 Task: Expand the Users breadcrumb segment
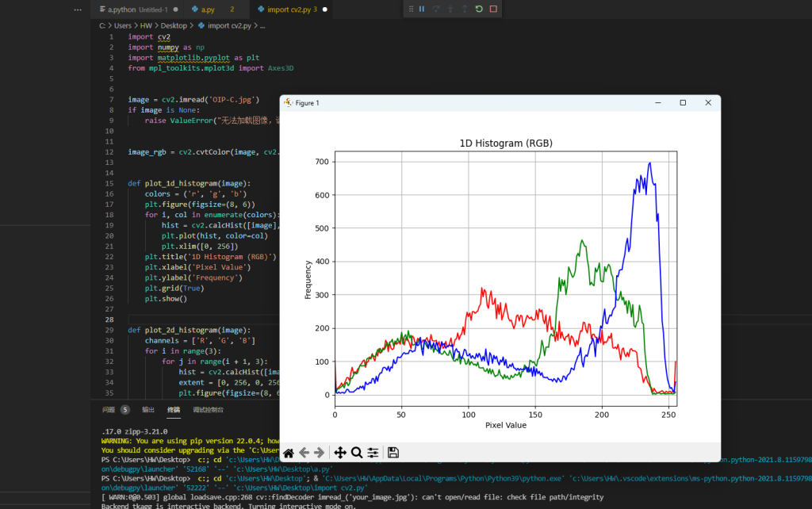[123, 25]
